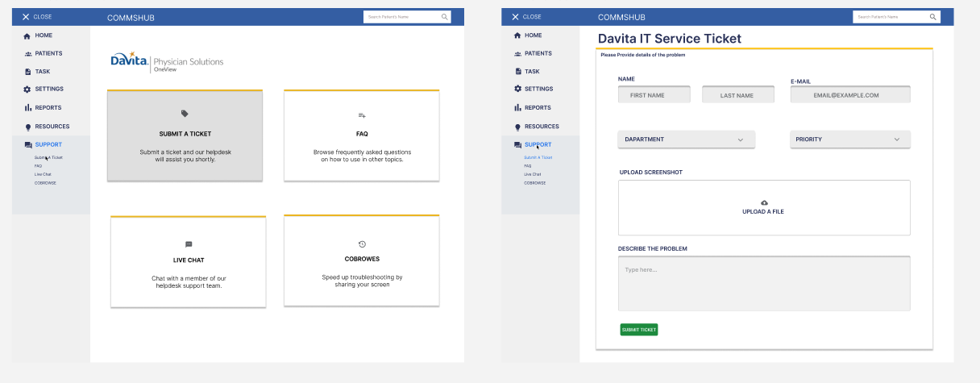
Task: Click the DaVita Physician Solutions logo
Action: pyautogui.click(x=167, y=63)
